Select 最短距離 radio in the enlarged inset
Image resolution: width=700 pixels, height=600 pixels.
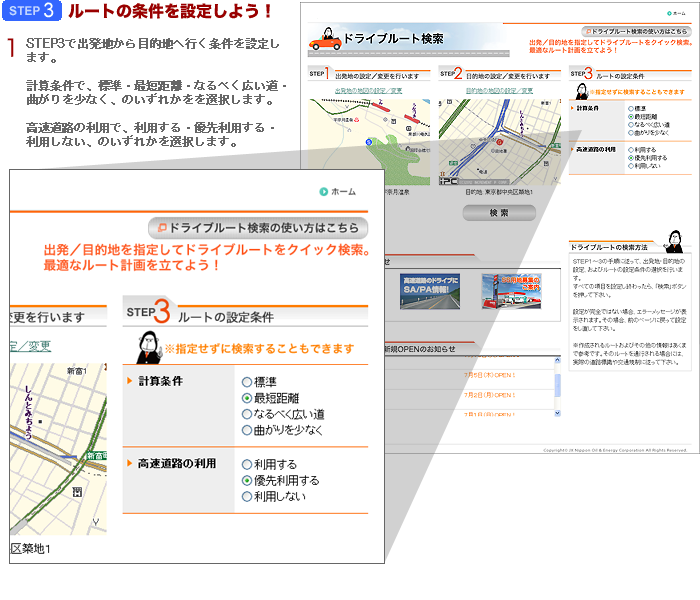(246, 398)
